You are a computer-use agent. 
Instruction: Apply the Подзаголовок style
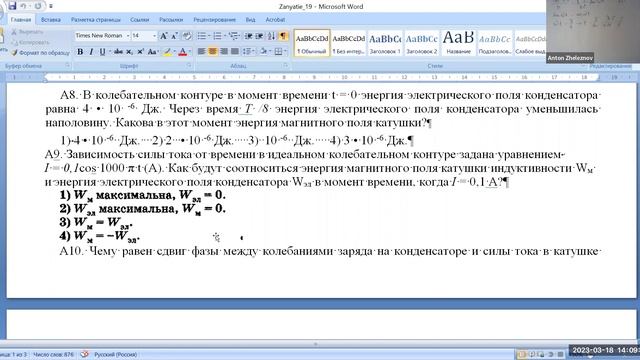[495, 43]
